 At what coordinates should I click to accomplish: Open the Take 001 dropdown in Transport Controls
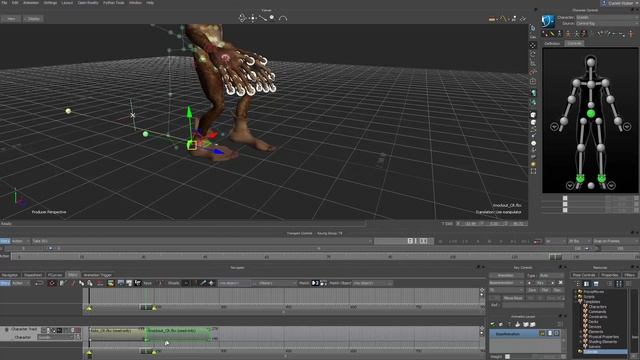(202, 241)
